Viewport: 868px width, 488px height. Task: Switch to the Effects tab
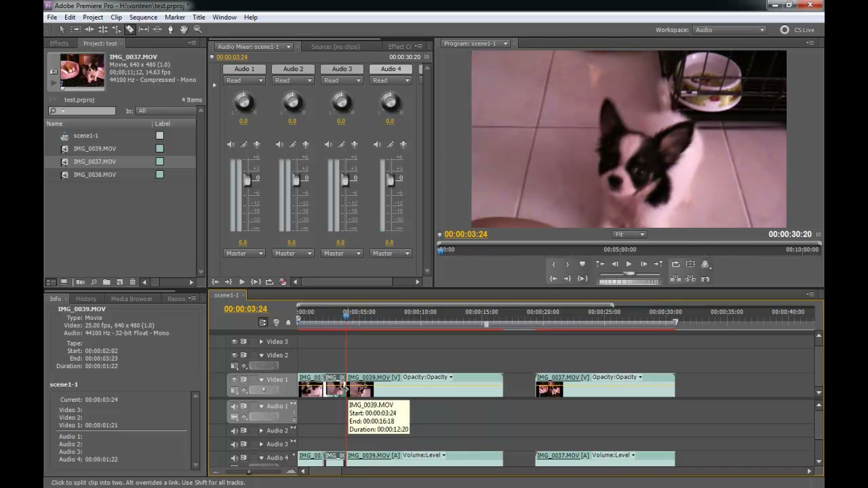[59, 43]
